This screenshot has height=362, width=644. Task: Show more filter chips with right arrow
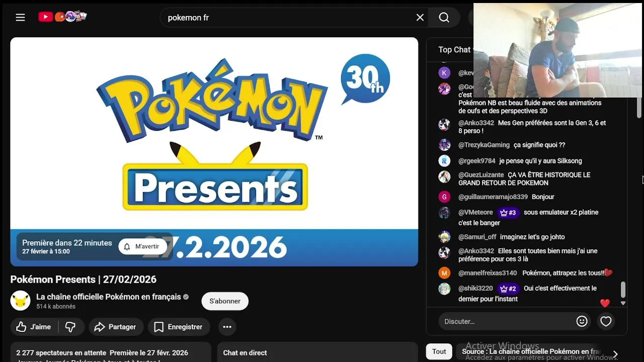pyautogui.click(x=615, y=354)
